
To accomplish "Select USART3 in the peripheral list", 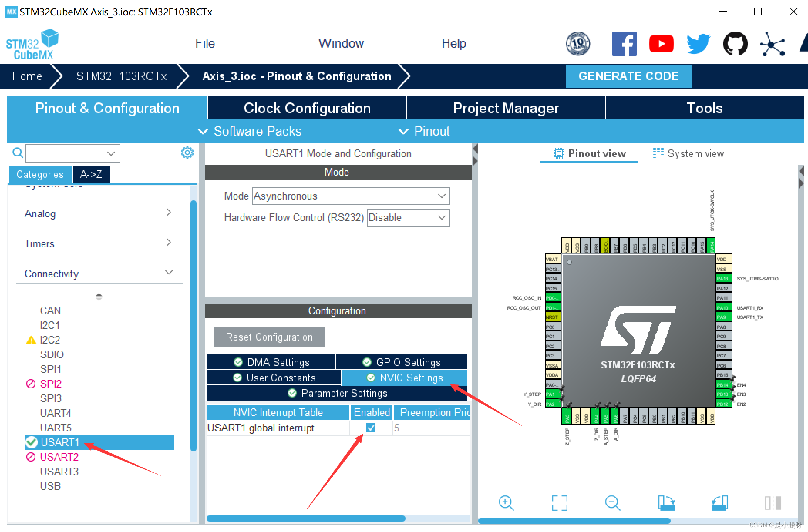I will tap(59, 472).
